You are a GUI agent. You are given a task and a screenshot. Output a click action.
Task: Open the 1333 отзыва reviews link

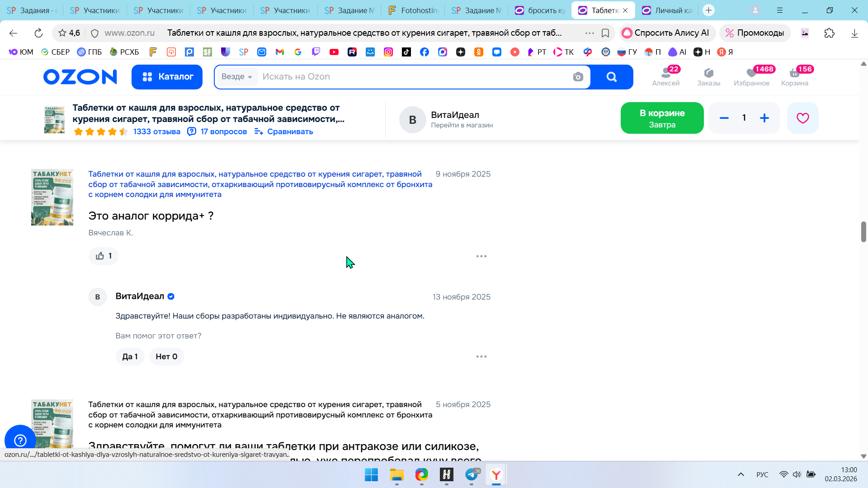[156, 131]
